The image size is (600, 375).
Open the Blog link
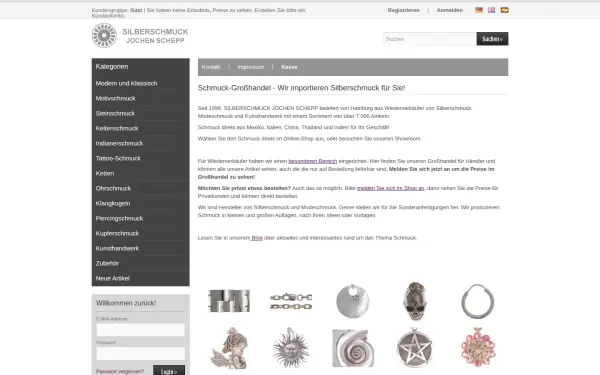click(257, 238)
